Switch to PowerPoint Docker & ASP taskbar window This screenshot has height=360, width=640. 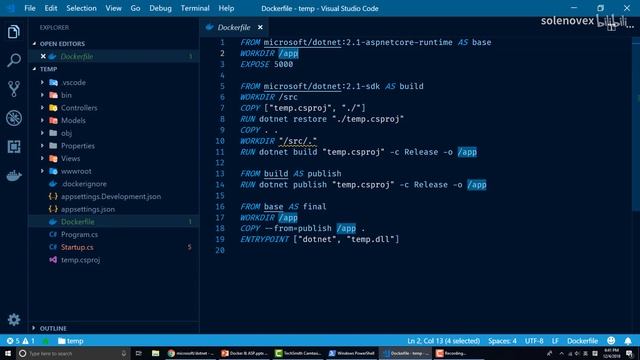(x=244, y=353)
